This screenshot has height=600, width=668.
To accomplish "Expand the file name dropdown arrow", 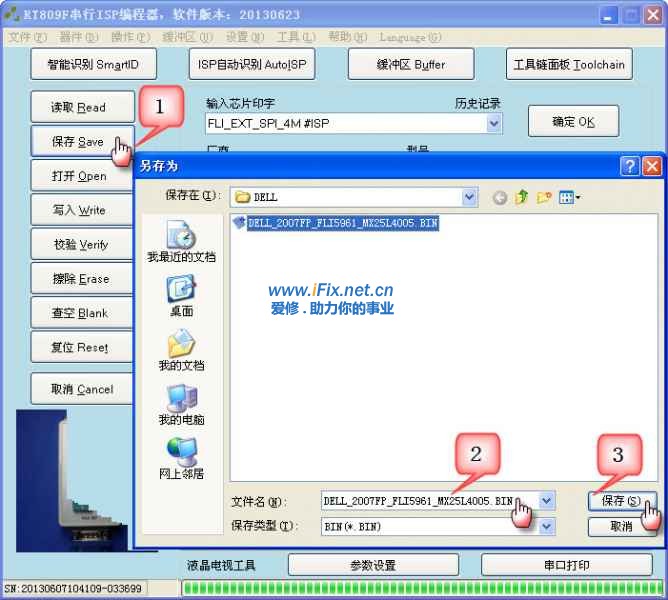I will [546, 500].
